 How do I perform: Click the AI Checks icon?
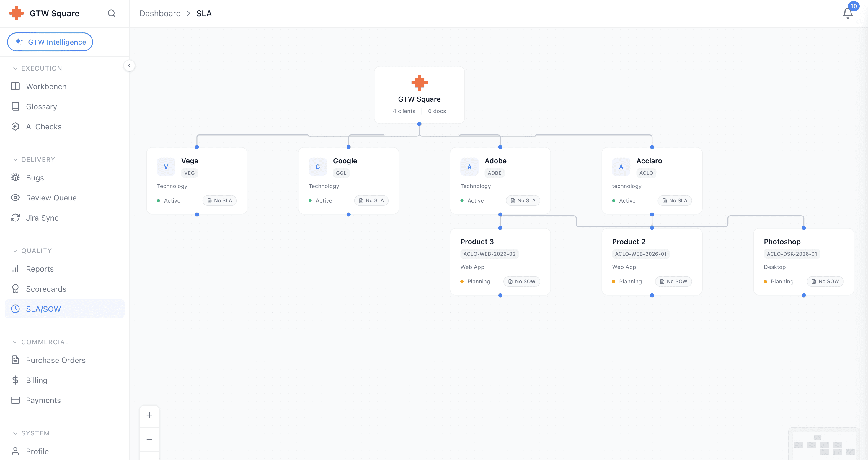click(x=15, y=127)
